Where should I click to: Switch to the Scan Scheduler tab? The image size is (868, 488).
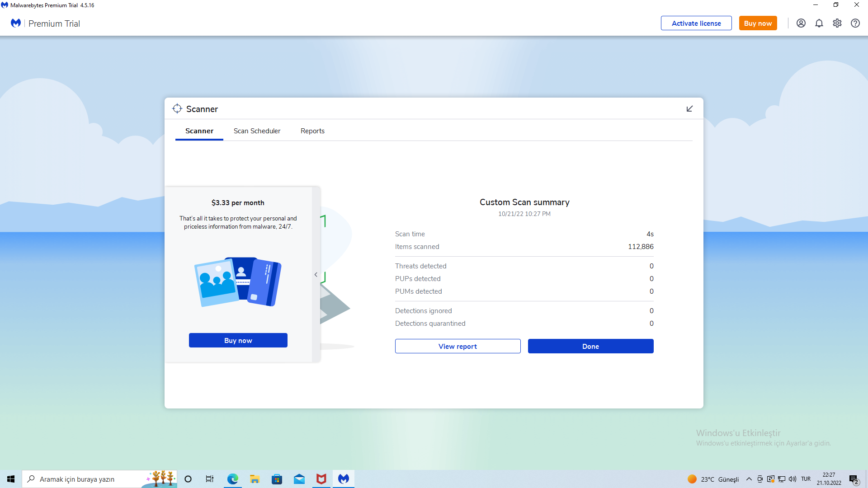pyautogui.click(x=257, y=131)
